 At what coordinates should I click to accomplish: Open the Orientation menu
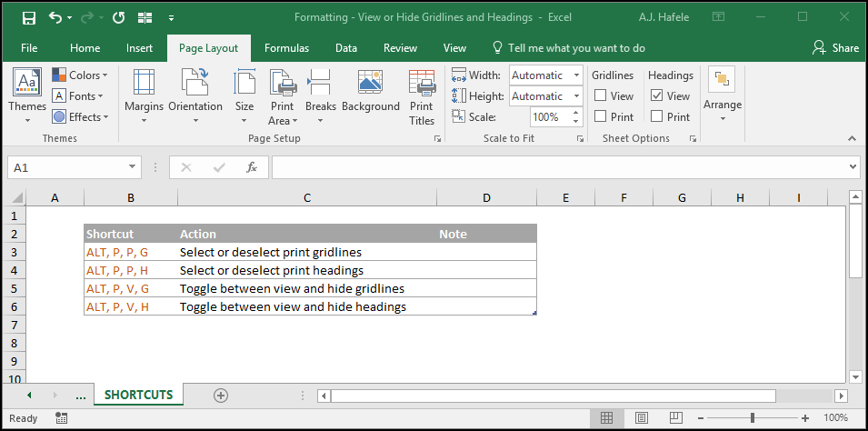195,95
